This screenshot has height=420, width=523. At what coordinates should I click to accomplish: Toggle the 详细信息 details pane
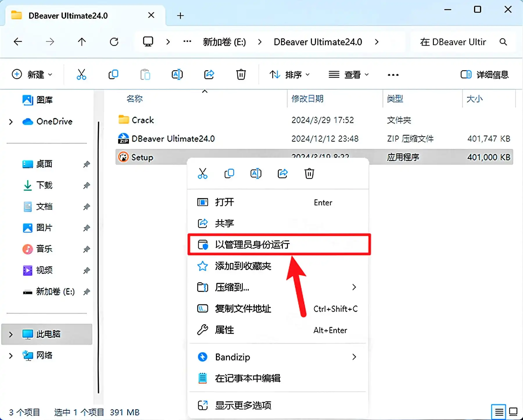[x=485, y=75]
